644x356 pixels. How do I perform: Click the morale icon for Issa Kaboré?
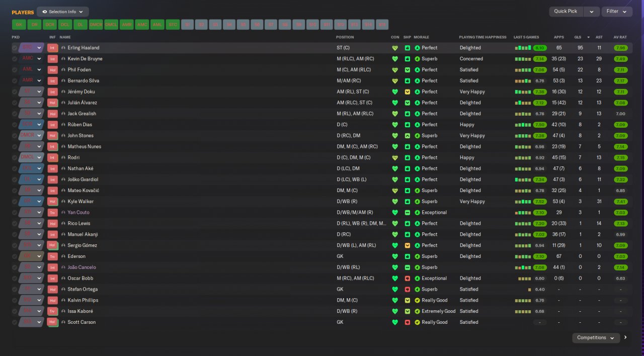417,311
